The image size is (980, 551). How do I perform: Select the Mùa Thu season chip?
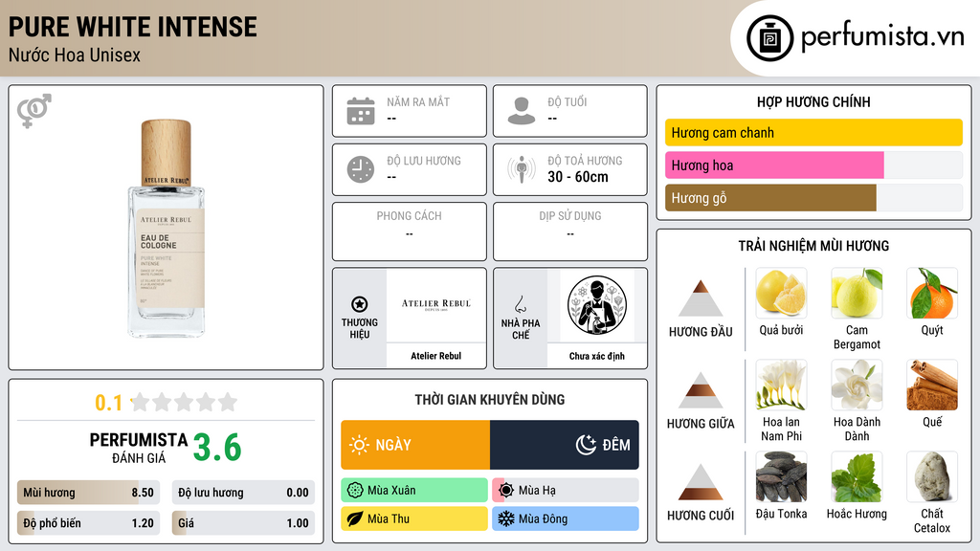pos(414,519)
